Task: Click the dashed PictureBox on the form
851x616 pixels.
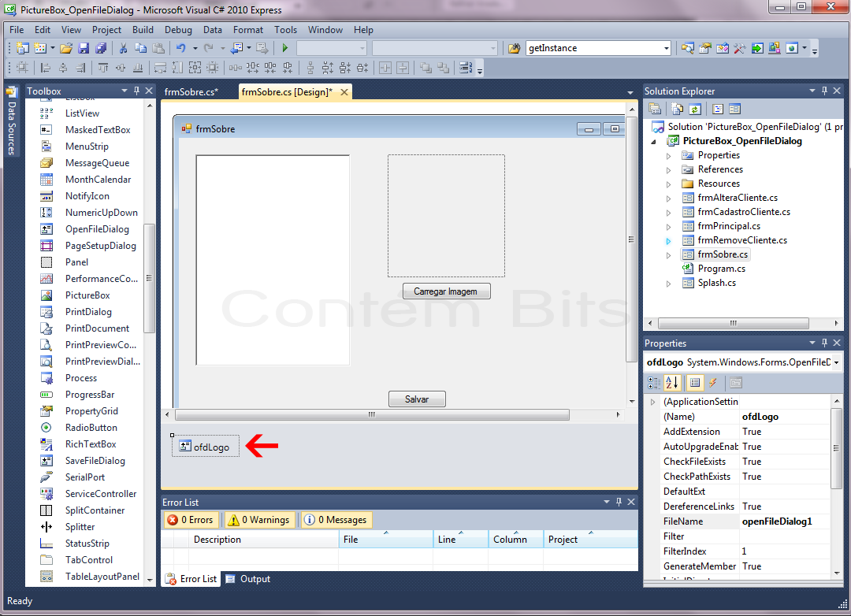Action: click(446, 216)
